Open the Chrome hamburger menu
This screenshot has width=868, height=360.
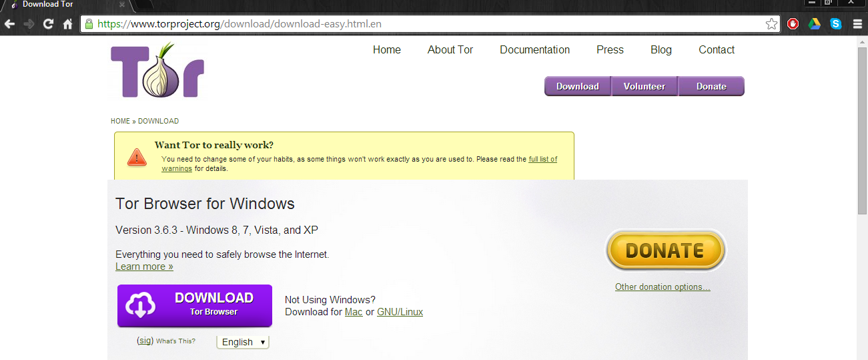click(x=857, y=24)
